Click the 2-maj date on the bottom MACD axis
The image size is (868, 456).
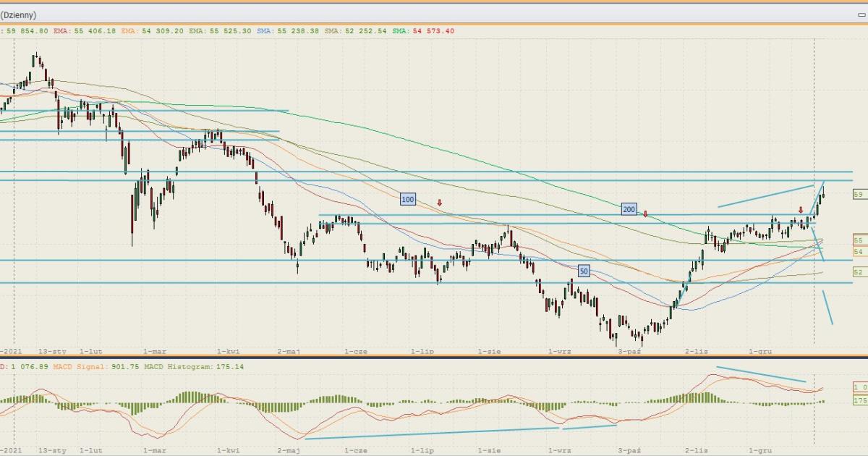[289, 450]
